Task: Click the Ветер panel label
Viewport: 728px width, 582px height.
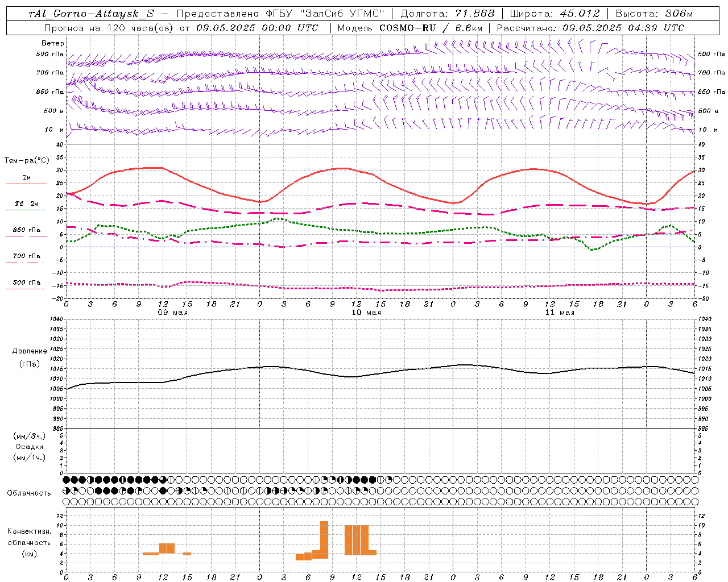Action: click(53, 43)
